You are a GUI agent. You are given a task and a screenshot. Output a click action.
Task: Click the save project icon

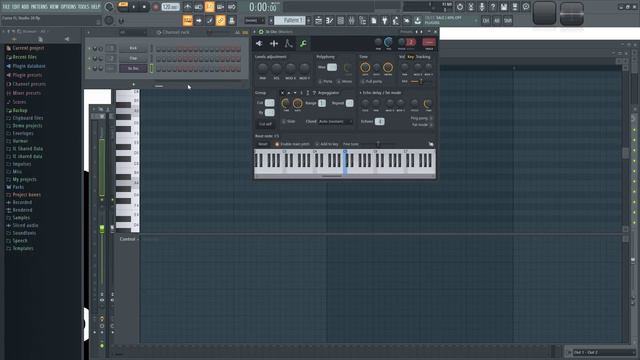coord(504,7)
